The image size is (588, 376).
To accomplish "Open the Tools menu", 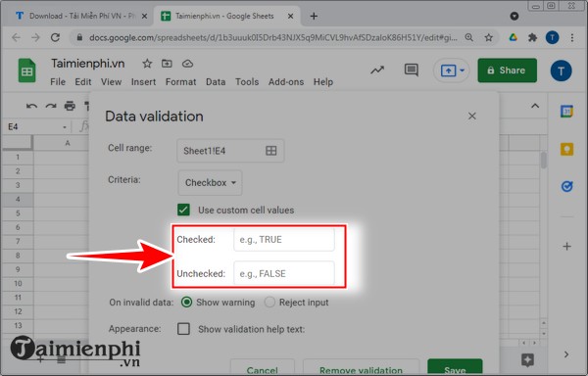I will 247,81.
